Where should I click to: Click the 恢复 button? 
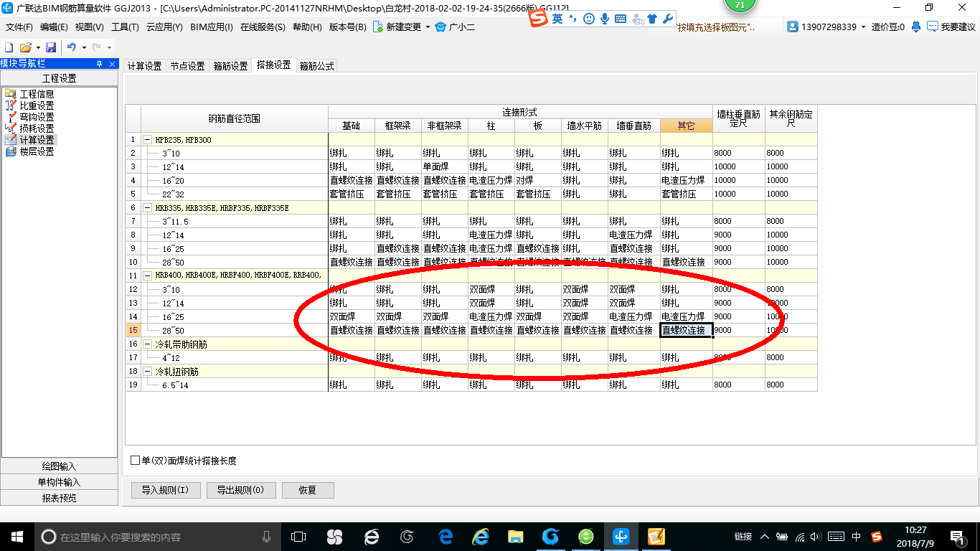(x=308, y=491)
